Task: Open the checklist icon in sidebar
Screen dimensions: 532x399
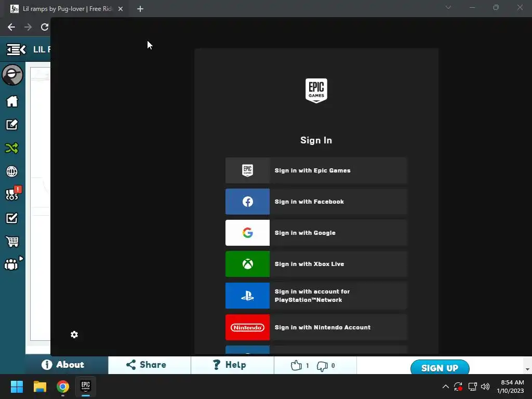Action: click(12, 218)
